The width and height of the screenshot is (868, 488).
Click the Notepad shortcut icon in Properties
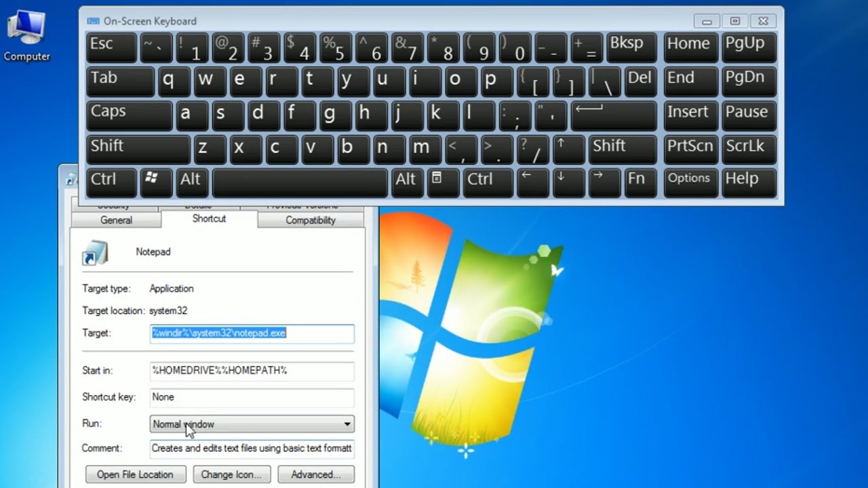tap(95, 252)
